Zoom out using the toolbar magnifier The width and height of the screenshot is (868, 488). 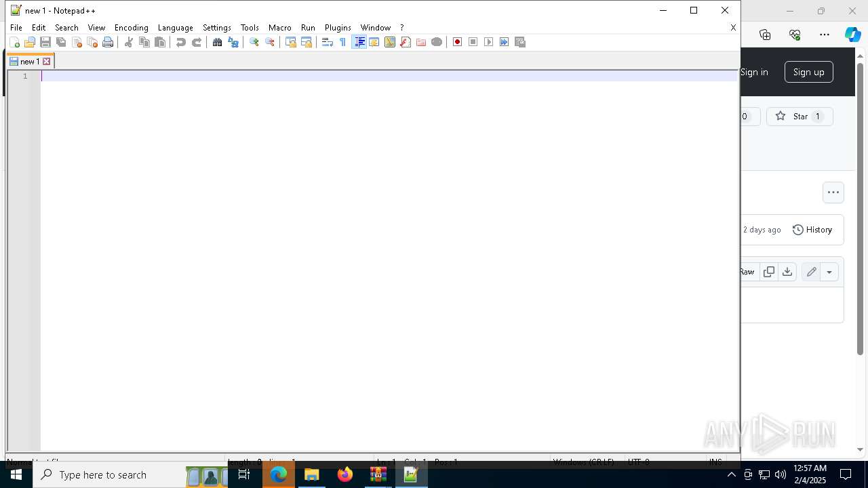pyautogui.click(x=270, y=42)
